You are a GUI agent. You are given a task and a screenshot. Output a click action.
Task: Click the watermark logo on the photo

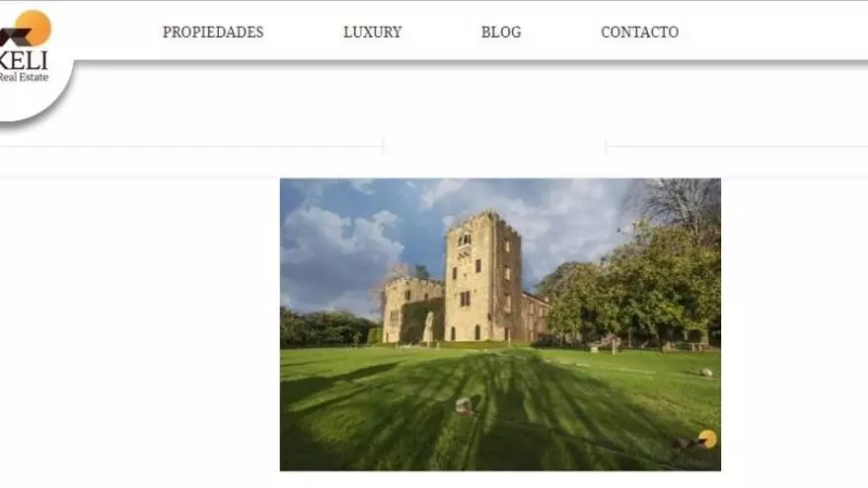tap(695, 441)
